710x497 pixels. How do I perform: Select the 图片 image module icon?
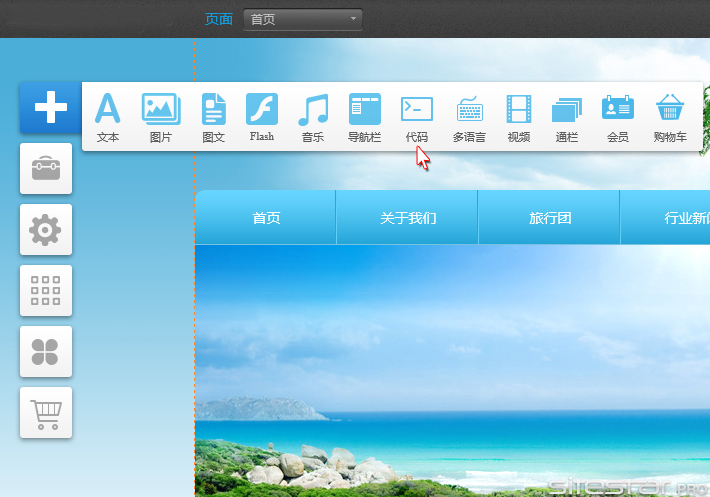click(160, 116)
